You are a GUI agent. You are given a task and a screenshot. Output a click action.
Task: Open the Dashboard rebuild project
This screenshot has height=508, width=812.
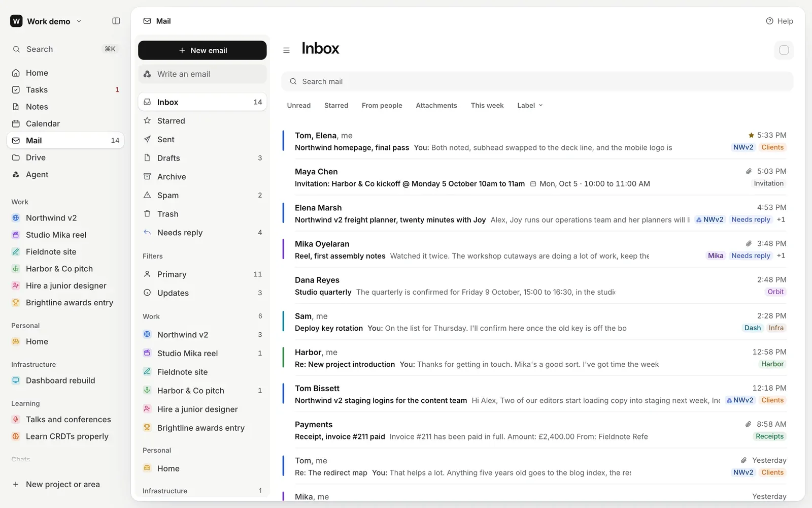(65, 380)
